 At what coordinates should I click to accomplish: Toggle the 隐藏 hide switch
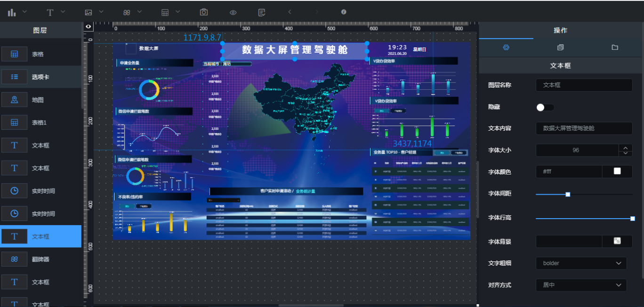coord(545,108)
